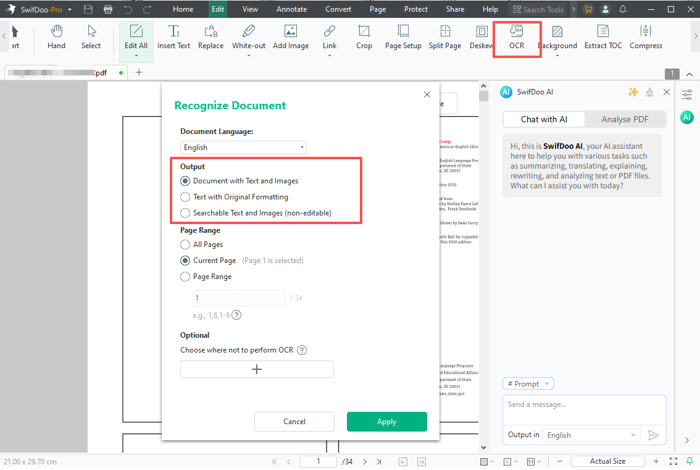Click the Cancel button
Viewport: 700px width, 470px height.
(x=294, y=421)
